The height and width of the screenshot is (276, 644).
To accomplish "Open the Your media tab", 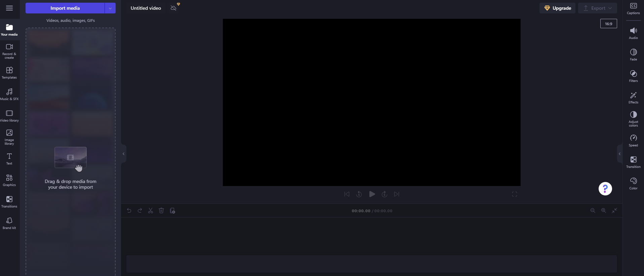I will pyautogui.click(x=9, y=30).
